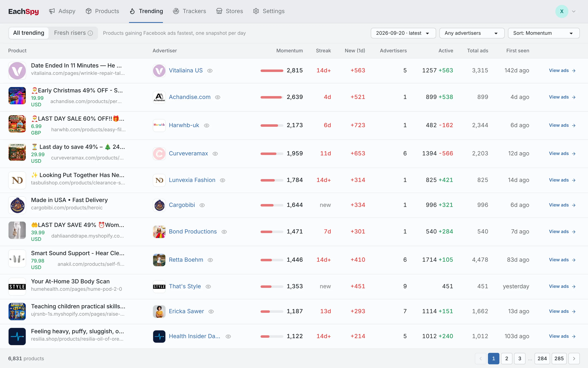Image resolution: width=588 pixels, height=368 pixels.
Task: Toggle eye icon next to Vitaliaina US
Action: (210, 71)
